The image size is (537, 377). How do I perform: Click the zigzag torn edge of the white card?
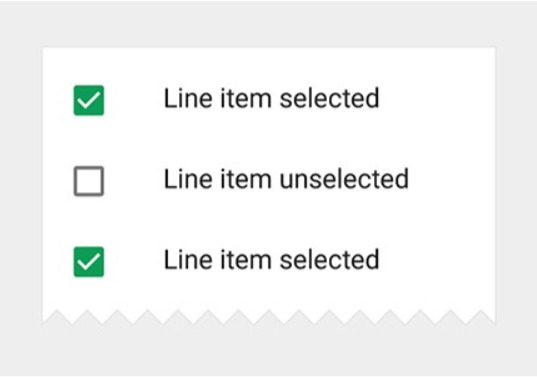[x=268, y=317]
